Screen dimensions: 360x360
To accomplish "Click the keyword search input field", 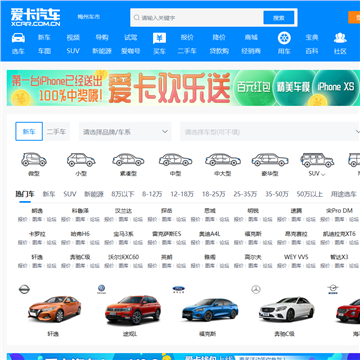I will point(197,18).
